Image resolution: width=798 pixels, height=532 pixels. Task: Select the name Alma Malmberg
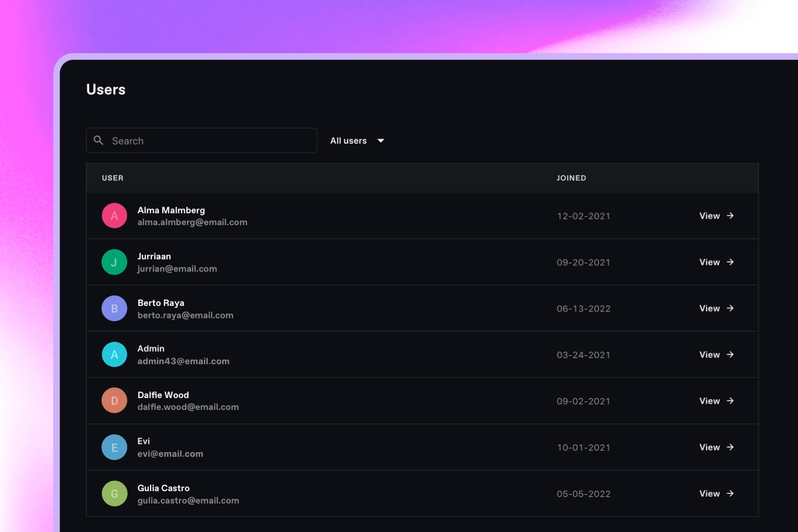click(171, 210)
